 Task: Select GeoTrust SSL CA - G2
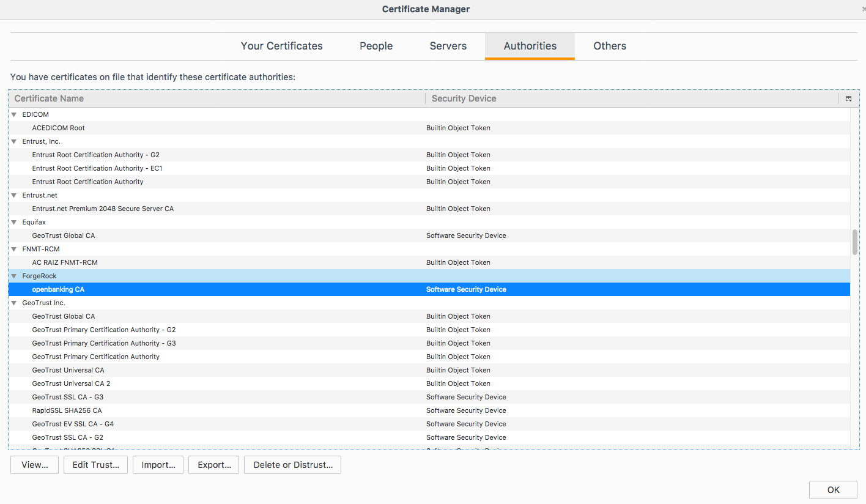(429, 437)
